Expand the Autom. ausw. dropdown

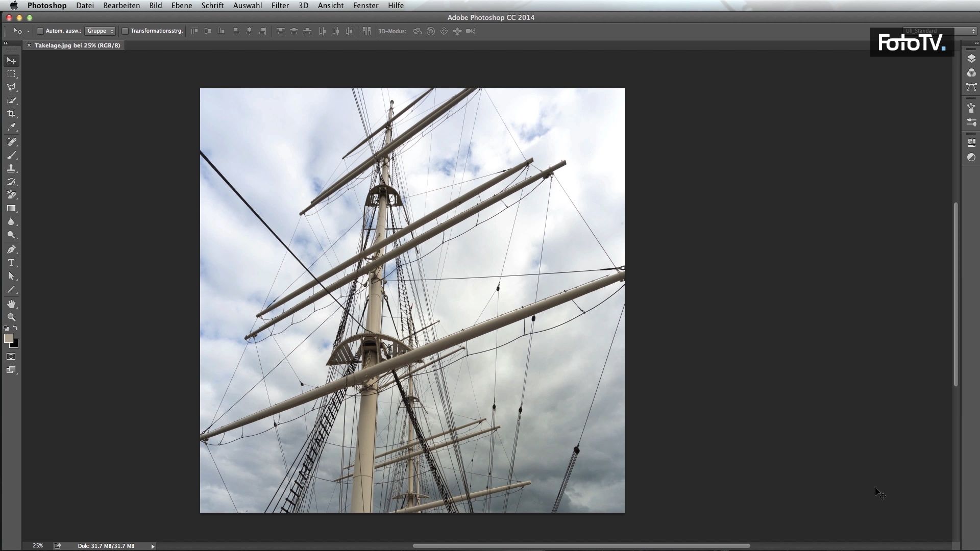click(x=100, y=31)
